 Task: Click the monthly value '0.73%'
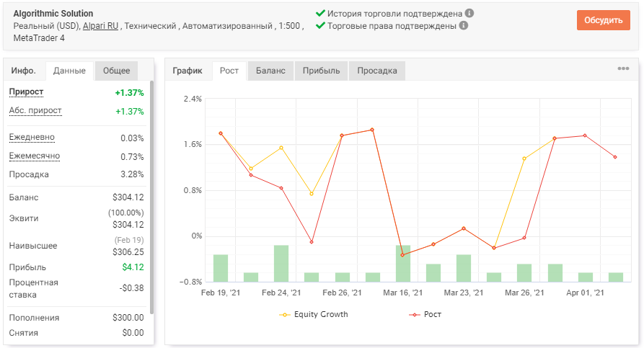132,157
